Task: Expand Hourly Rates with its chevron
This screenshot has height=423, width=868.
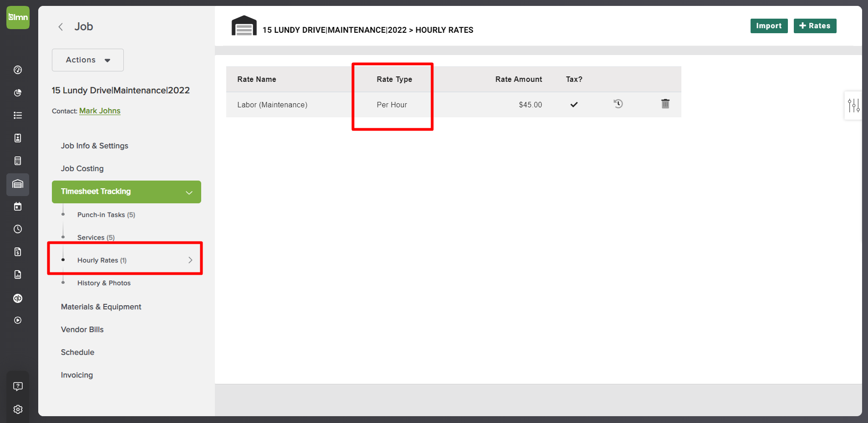Action: [x=190, y=260]
